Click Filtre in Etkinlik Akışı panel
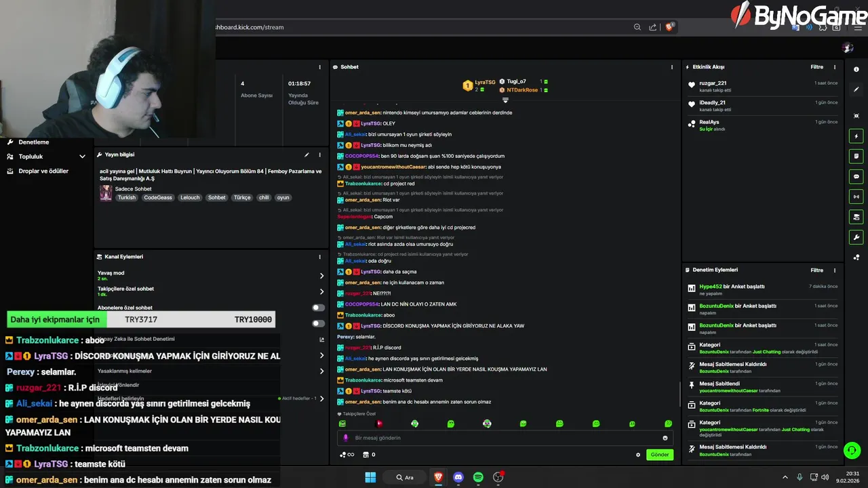 pyautogui.click(x=817, y=67)
